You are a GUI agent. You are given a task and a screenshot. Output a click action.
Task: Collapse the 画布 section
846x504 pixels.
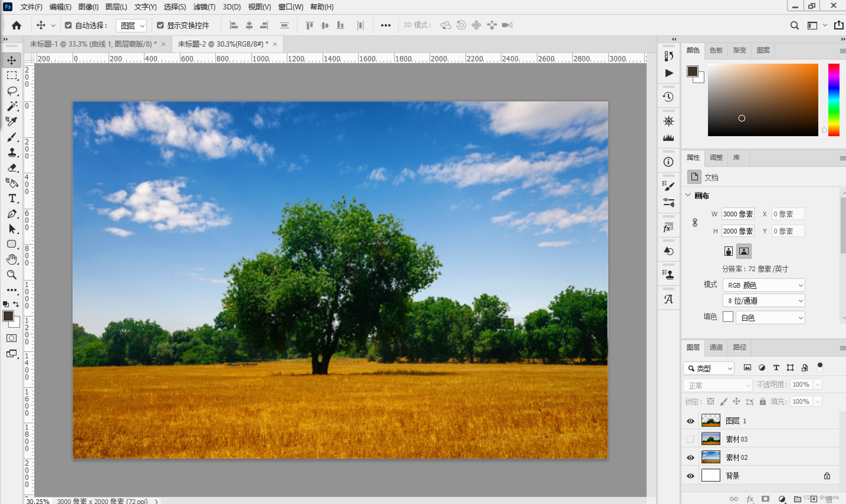[x=688, y=195]
